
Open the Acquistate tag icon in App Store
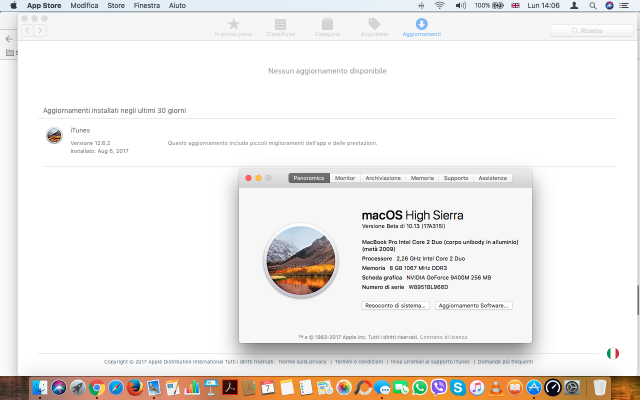click(x=374, y=27)
